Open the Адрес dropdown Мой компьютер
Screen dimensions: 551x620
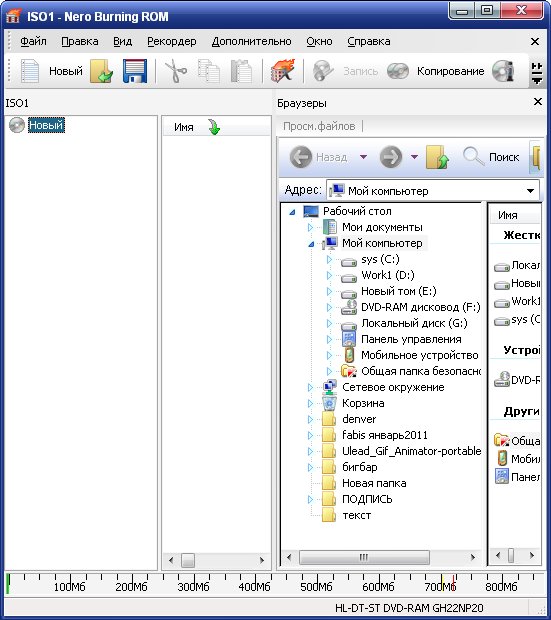pos(530,191)
